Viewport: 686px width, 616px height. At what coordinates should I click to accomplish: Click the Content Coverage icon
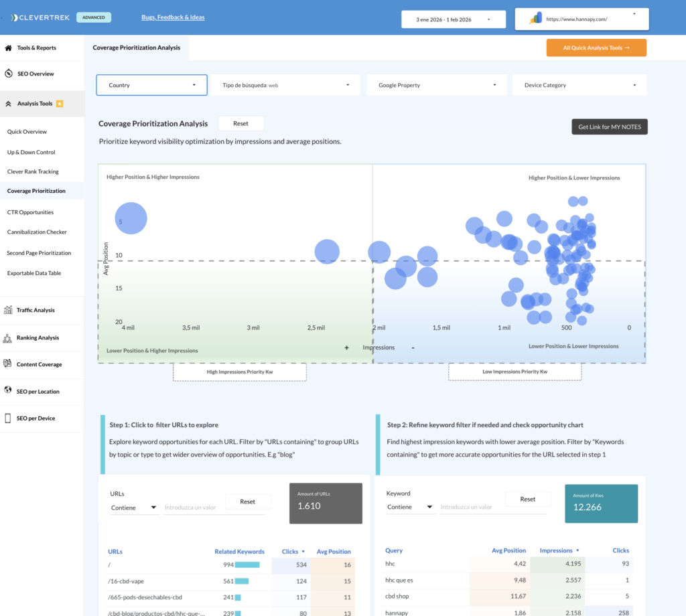click(9, 364)
